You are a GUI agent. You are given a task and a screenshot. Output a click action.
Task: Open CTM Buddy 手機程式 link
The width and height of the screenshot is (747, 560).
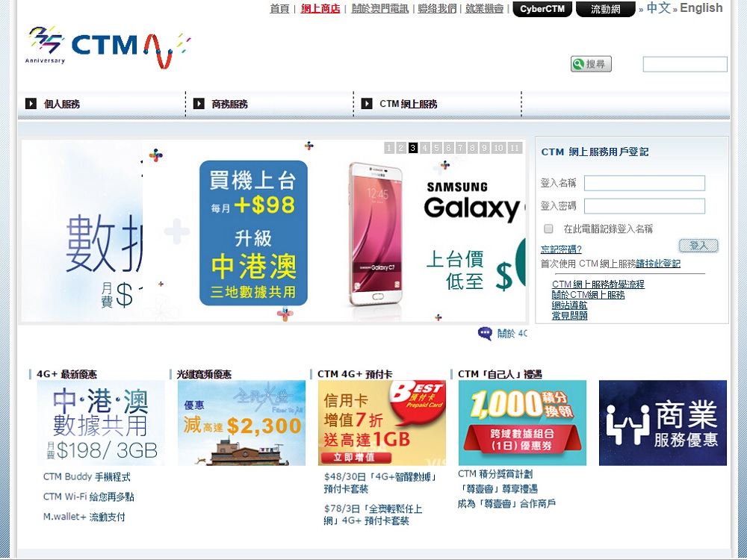[87, 476]
